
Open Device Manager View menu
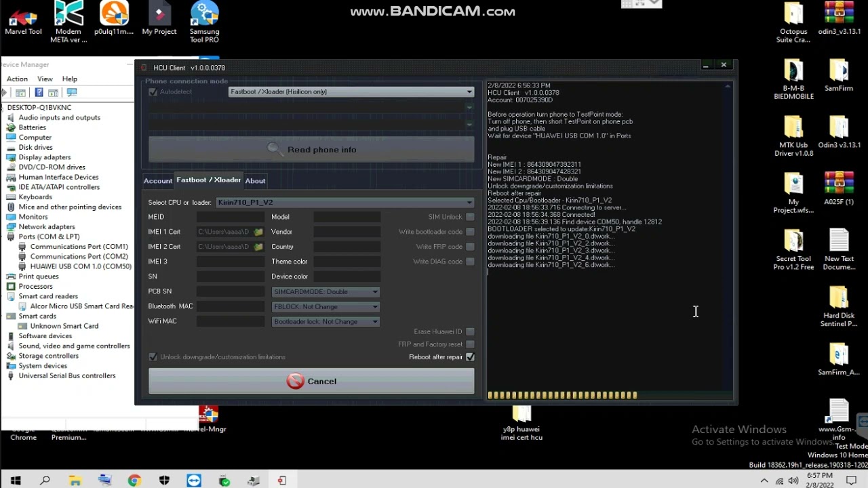point(45,79)
